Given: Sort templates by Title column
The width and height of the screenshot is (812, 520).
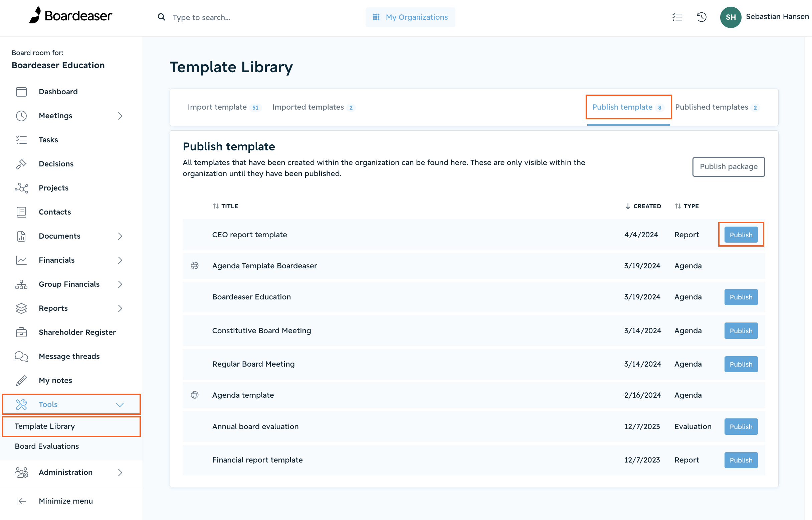Looking at the screenshot, I should pyautogui.click(x=225, y=206).
